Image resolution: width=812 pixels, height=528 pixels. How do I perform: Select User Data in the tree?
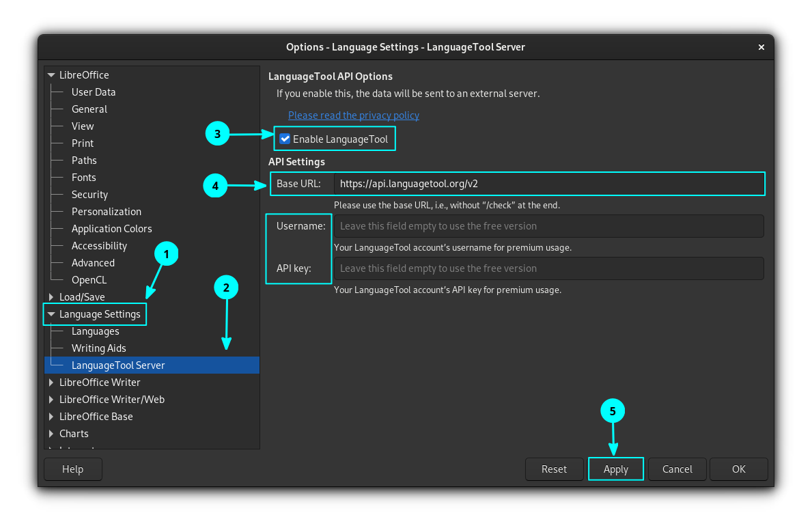coord(94,92)
